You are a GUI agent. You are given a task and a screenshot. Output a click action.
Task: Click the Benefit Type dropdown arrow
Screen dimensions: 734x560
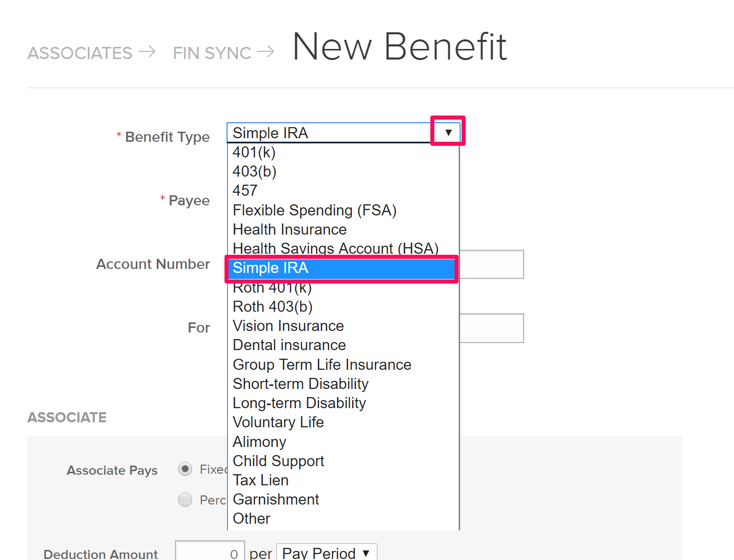[x=448, y=132]
